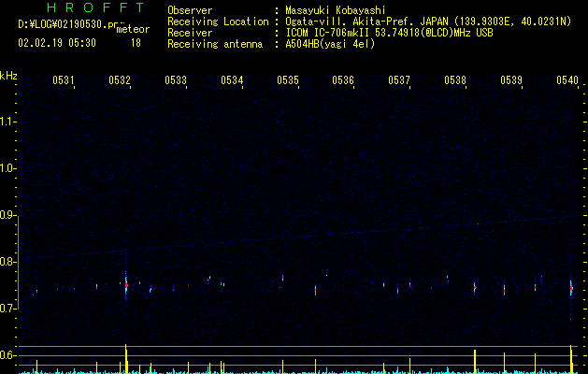This screenshot has height=374, width=588.
Task: Click the 0.7 frequency axis label
Action: click(x=8, y=309)
